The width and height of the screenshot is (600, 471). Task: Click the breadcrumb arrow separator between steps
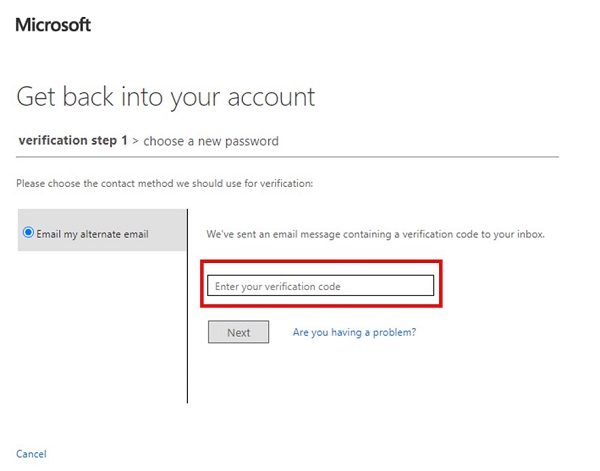136,141
